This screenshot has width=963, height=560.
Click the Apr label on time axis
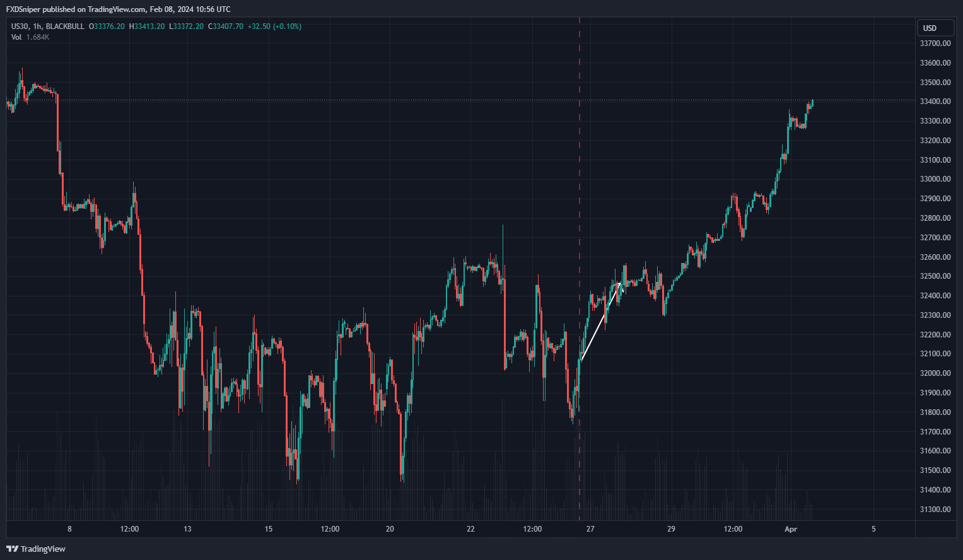[791, 529]
